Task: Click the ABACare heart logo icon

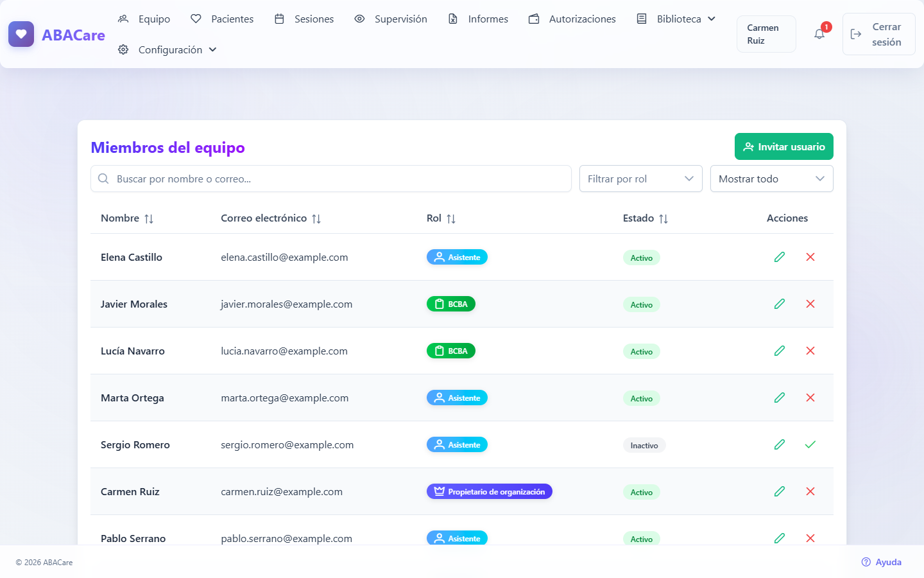Action: click(x=21, y=34)
